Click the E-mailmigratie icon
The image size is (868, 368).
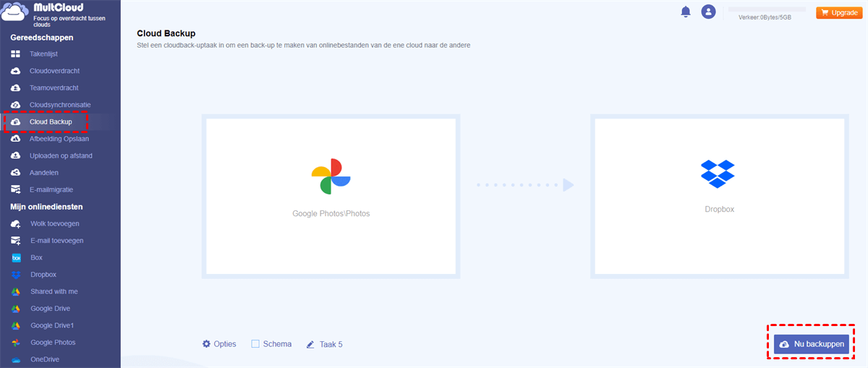[x=15, y=189]
